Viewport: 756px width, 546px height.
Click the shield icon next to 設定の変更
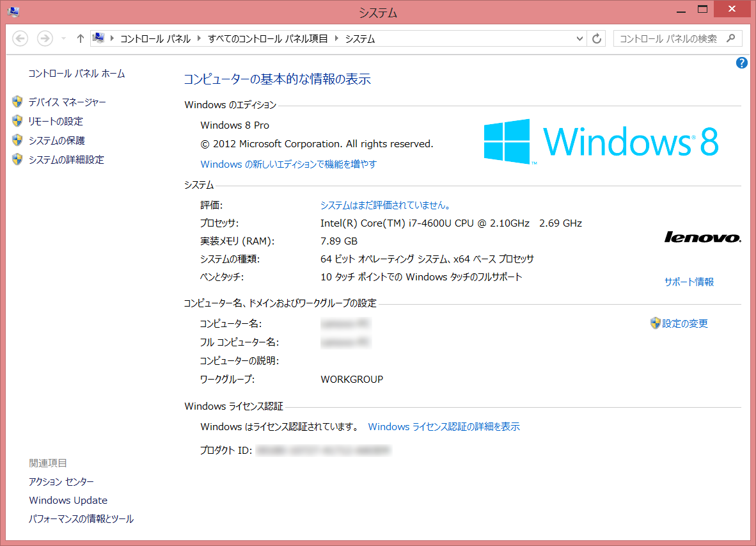click(655, 323)
